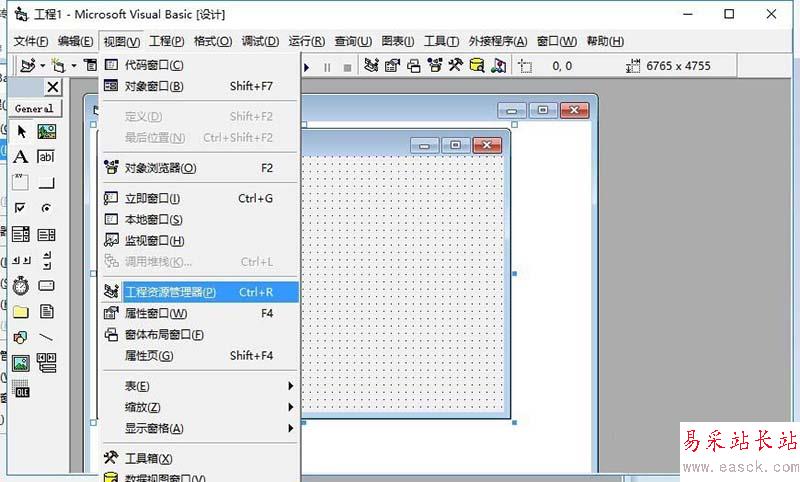Select the DriveListBox control
800x482 pixels.
[46, 286]
